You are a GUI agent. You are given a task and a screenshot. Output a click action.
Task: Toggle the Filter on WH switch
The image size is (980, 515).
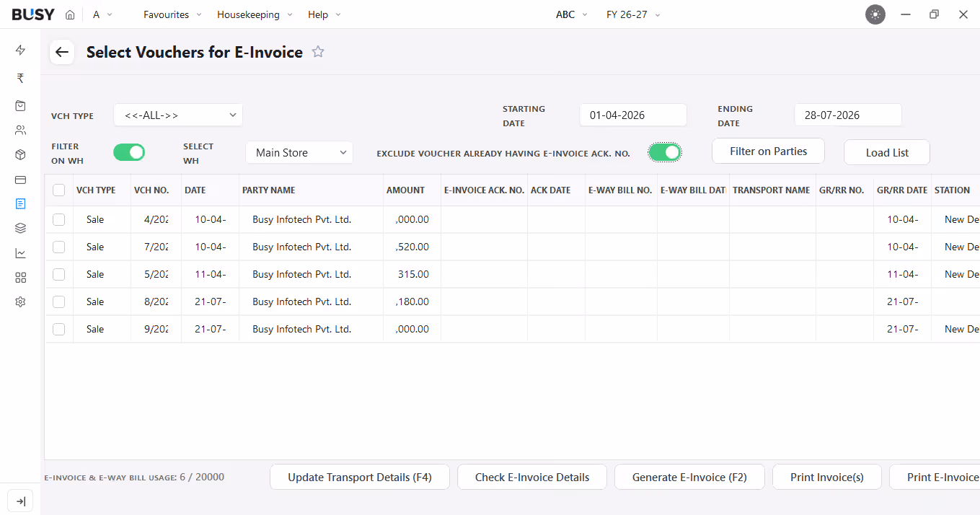point(129,152)
